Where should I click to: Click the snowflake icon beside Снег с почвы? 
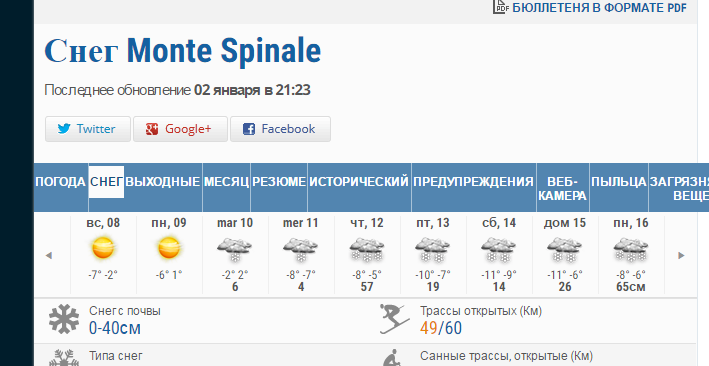pyautogui.click(x=64, y=319)
